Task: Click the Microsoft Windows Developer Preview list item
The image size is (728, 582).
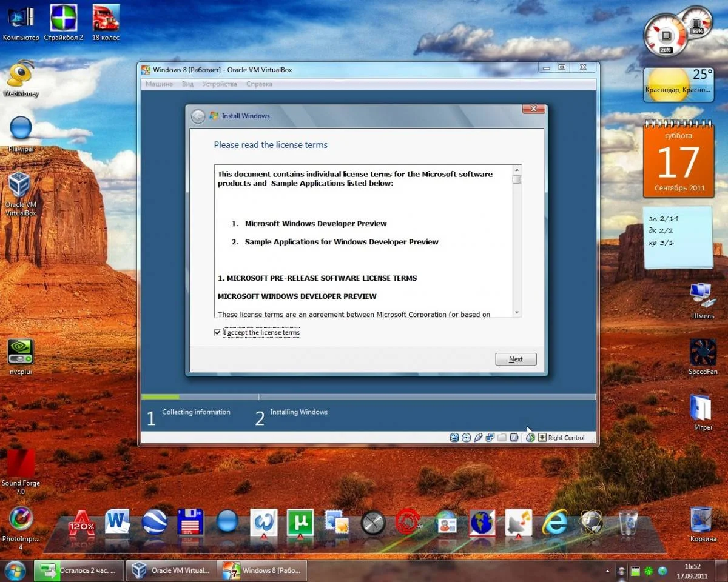Action: coord(315,224)
